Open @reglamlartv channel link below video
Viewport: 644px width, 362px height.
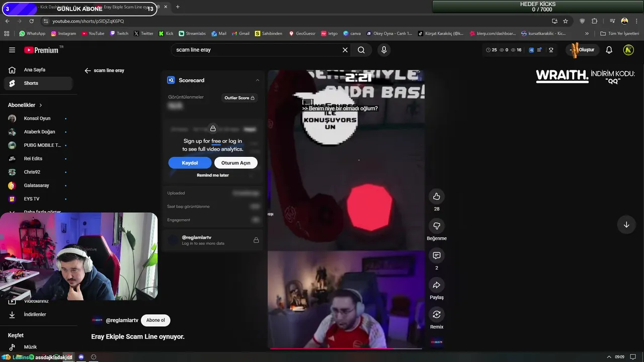click(122, 320)
